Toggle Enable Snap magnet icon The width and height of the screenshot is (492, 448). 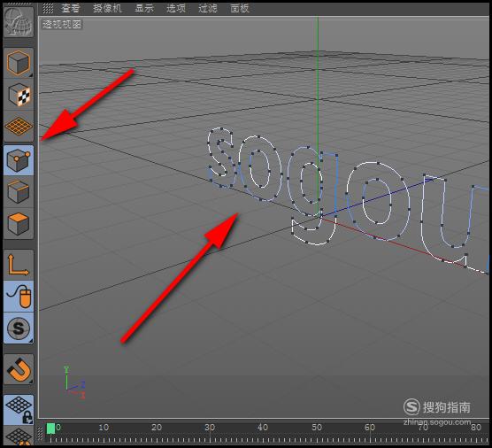19,369
